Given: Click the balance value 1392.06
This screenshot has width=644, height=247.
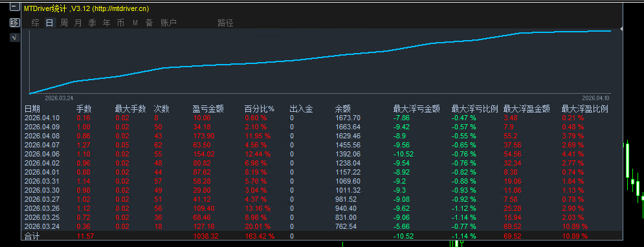Looking at the screenshot, I should tap(348, 154).
